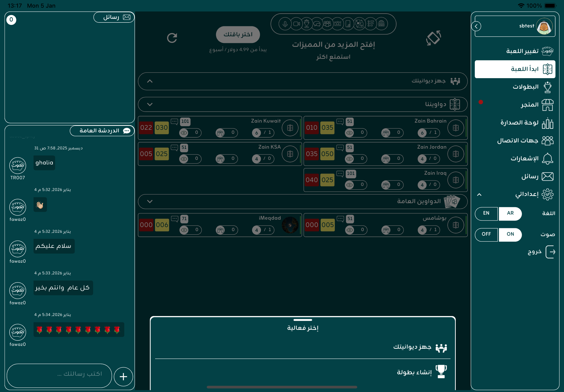The height and width of the screenshot is (392, 564).
Task: Turn sound OFF
Action: pyautogui.click(x=486, y=234)
